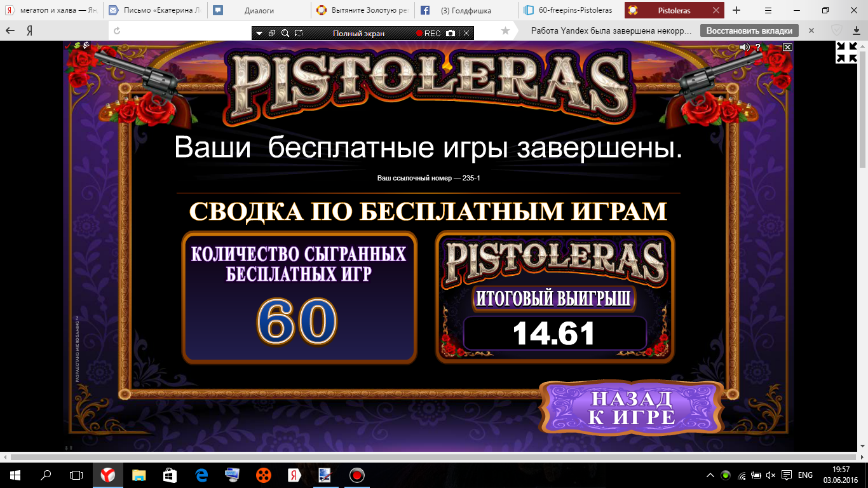
Task: Open the Windows Start menu
Action: point(15,475)
